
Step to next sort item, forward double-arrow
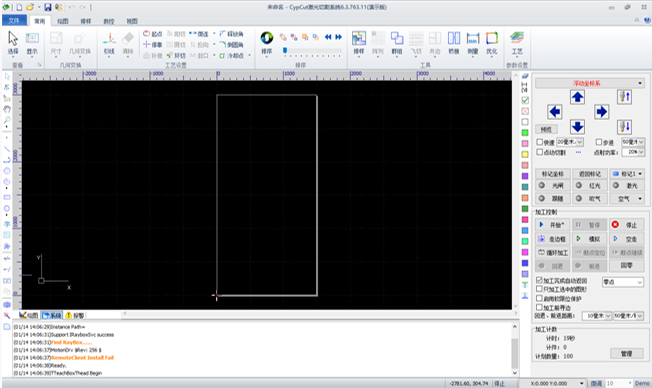tap(338, 37)
